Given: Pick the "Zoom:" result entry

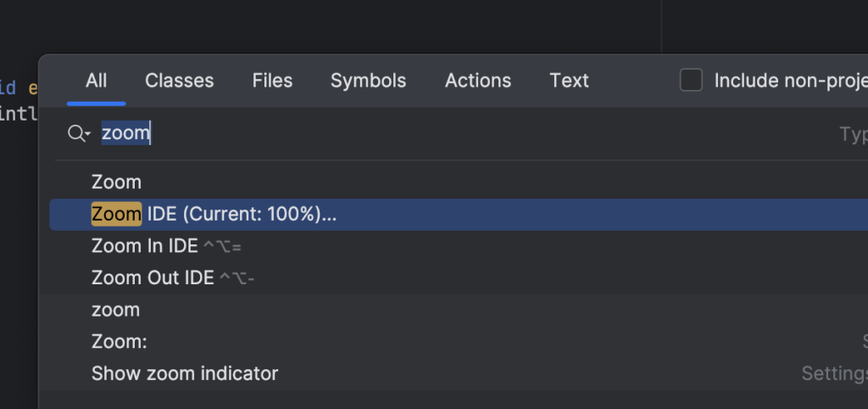Looking at the screenshot, I should click(x=120, y=342).
